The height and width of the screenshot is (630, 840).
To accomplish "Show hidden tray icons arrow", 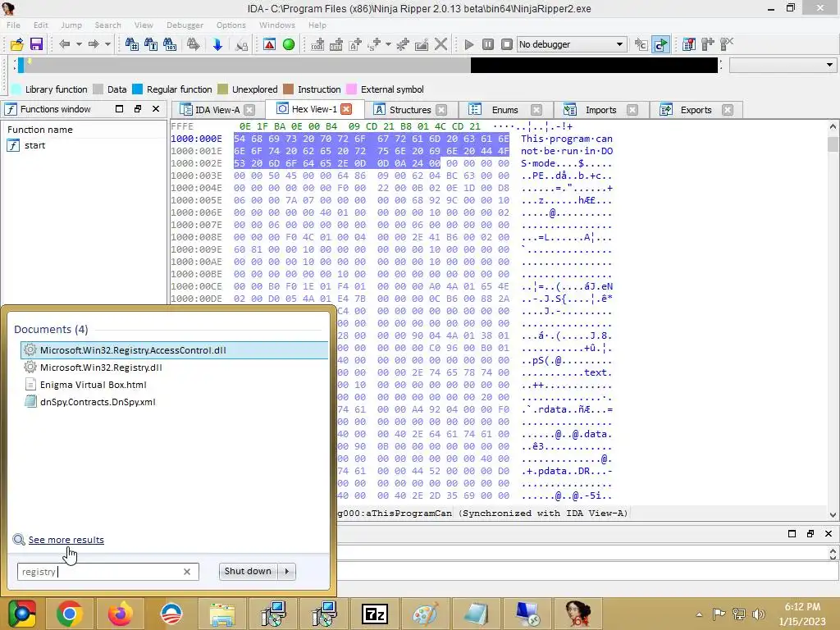I will point(699,614).
